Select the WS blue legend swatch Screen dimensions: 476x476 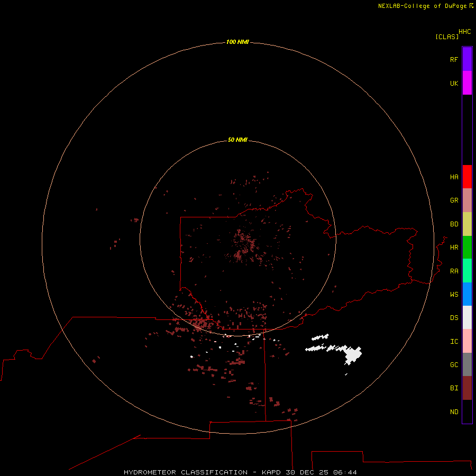point(467,294)
